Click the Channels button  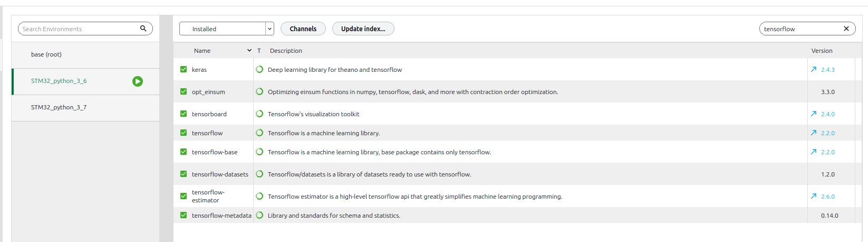[303, 29]
